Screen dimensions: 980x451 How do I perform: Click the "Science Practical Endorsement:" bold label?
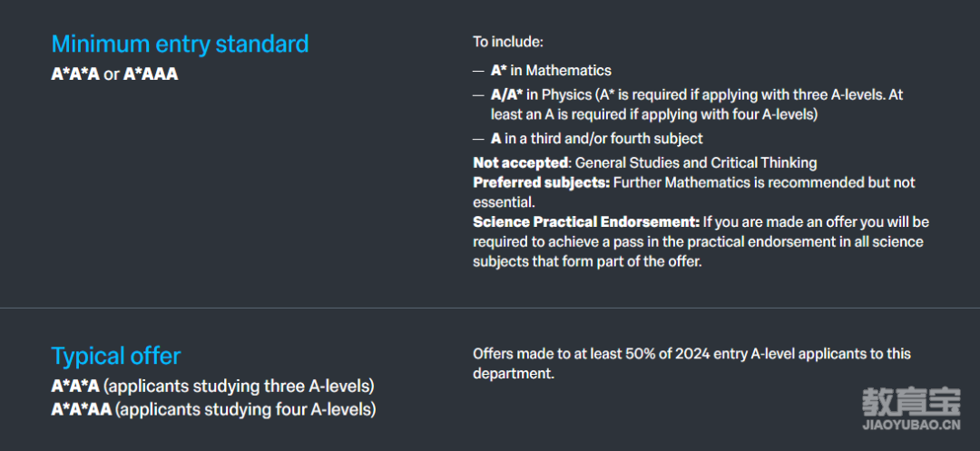(x=585, y=222)
